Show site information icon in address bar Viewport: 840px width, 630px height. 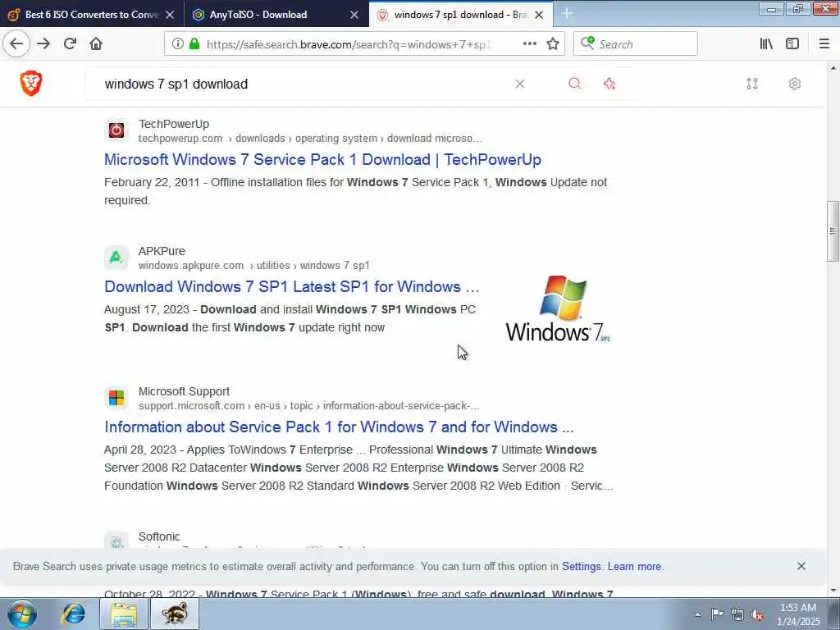point(177,44)
